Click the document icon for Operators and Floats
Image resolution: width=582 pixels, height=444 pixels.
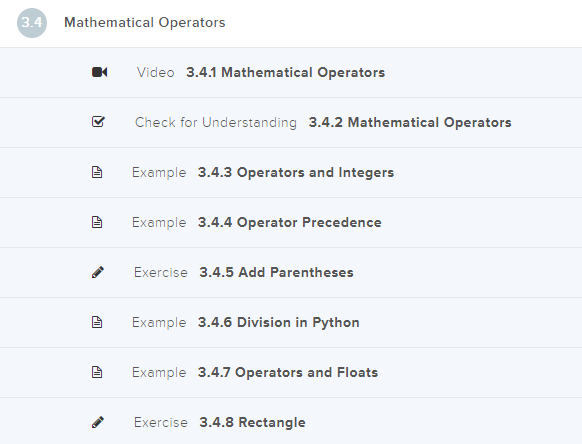tap(97, 372)
